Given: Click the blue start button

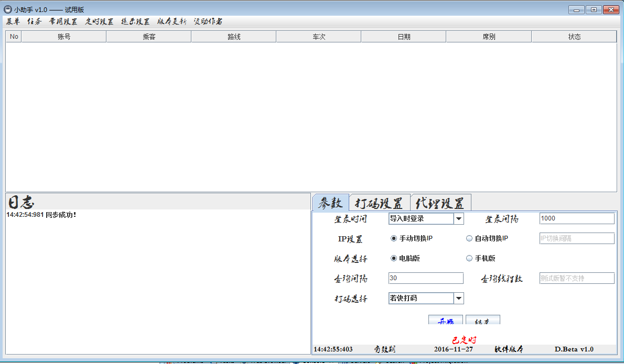Looking at the screenshot, I should click(445, 320).
